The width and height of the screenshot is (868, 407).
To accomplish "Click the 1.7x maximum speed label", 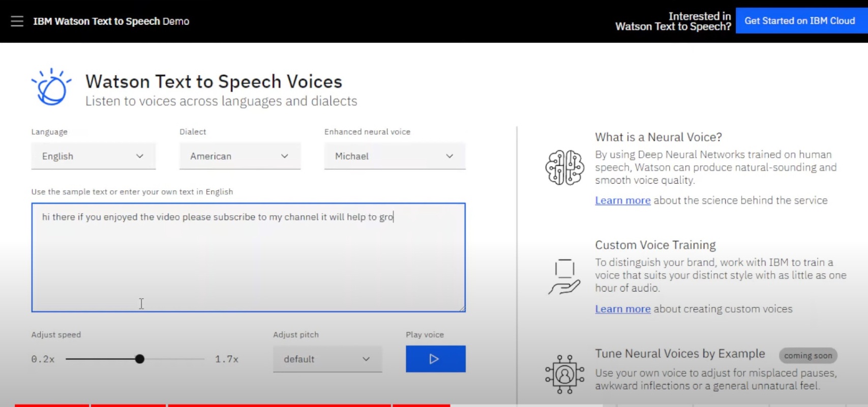I will point(227,359).
